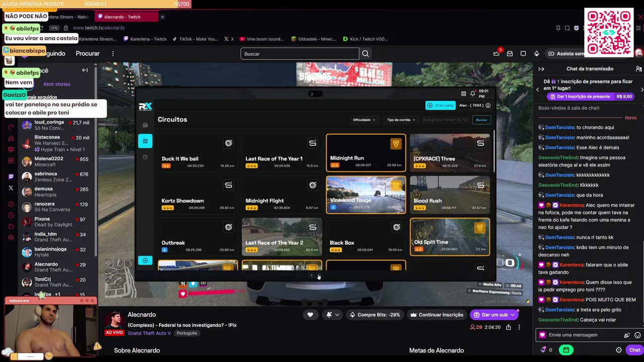Collapse the stream chat panel arrow

point(541,69)
